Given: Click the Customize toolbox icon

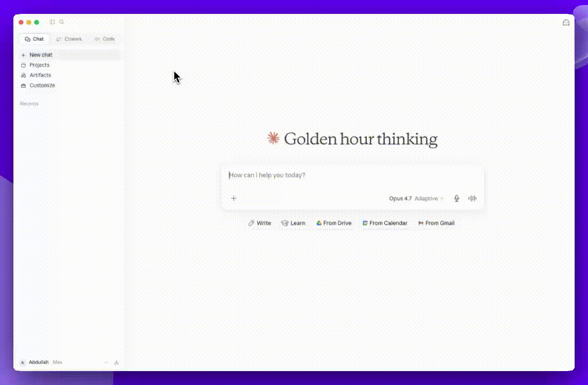Looking at the screenshot, I should point(23,86).
